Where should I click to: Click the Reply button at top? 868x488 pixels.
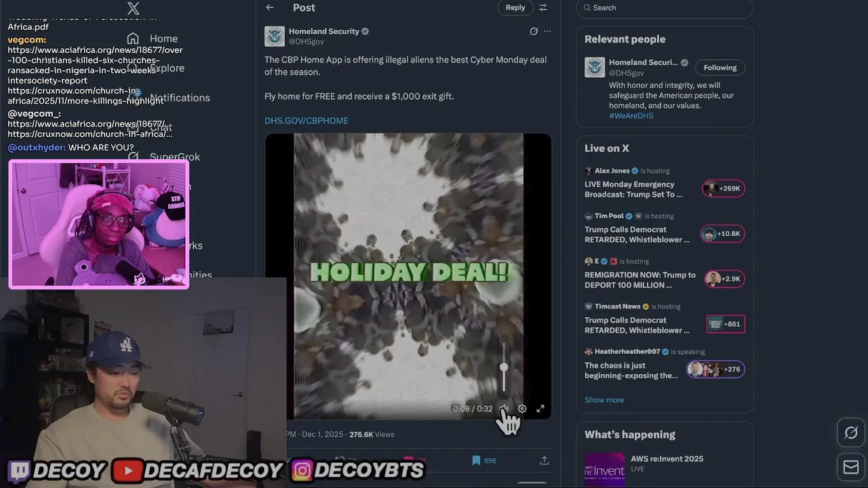(515, 7)
